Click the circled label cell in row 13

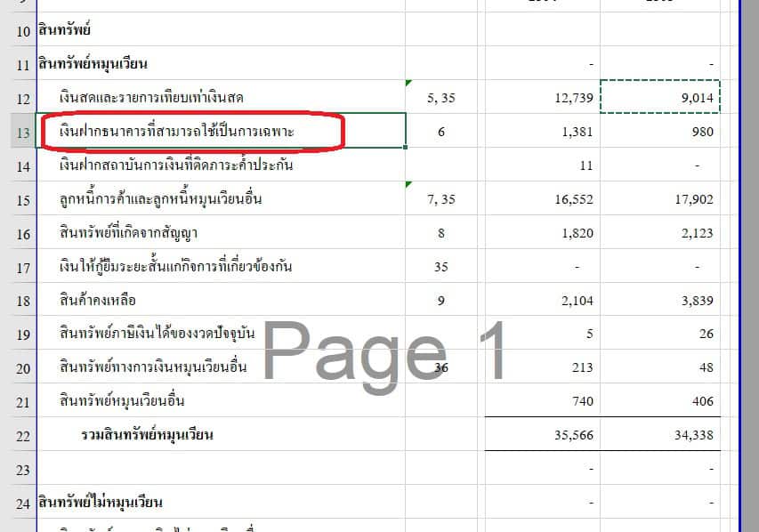click(x=221, y=132)
